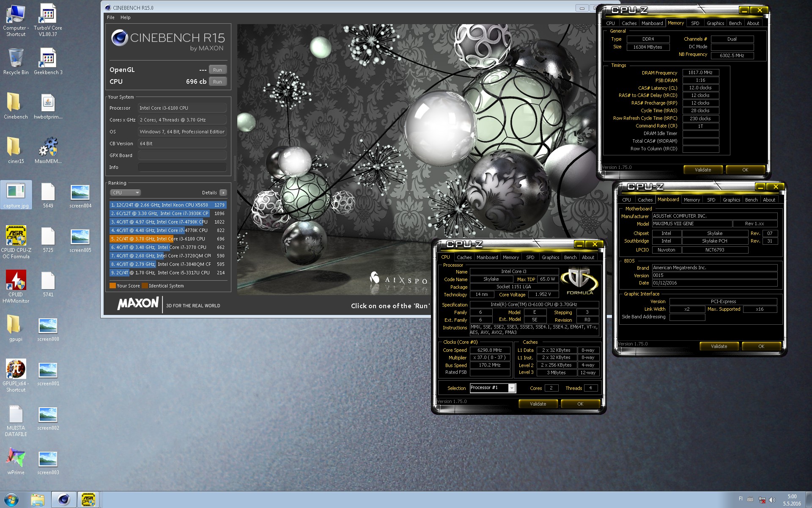
Task: Click the GFX Board field
Action: coord(182,155)
